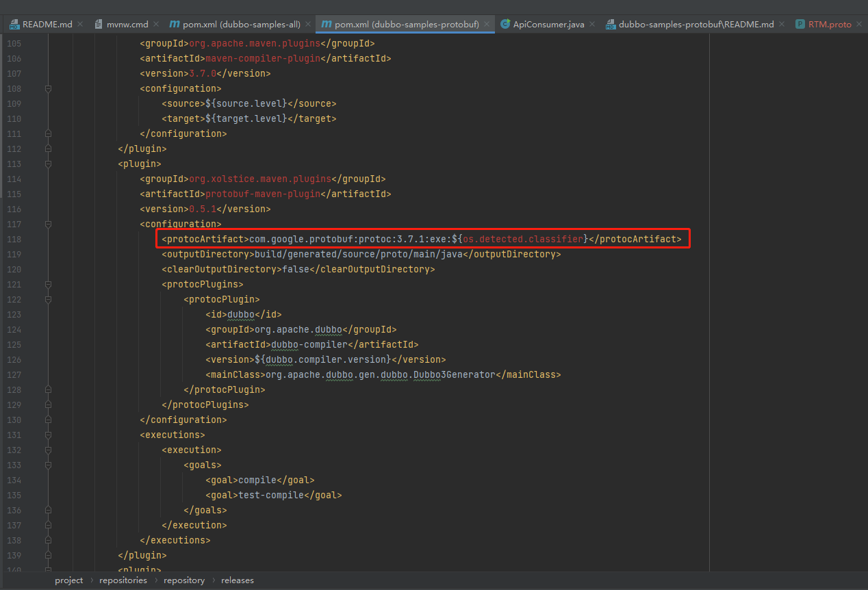Click the 'releases' breadcrumb
This screenshot has width=868, height=590.
click(238, 580)
